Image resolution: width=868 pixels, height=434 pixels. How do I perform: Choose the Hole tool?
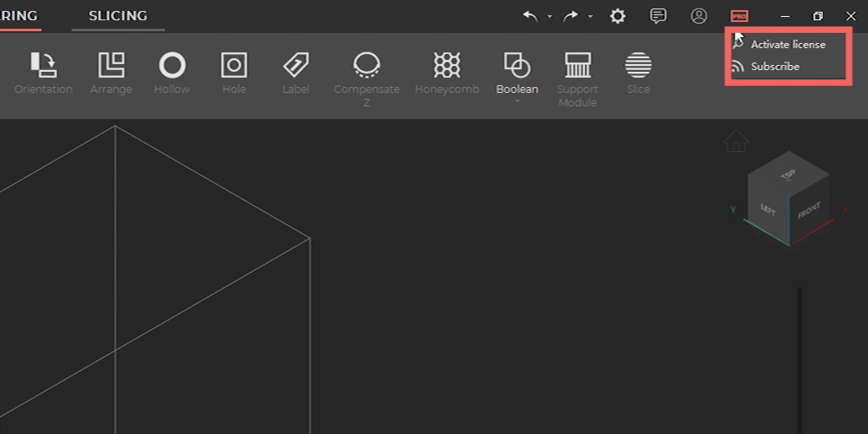[233, 73]
